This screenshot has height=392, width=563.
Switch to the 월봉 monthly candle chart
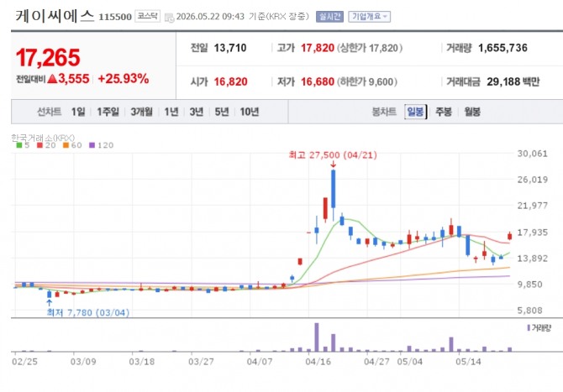click(472, 112)
